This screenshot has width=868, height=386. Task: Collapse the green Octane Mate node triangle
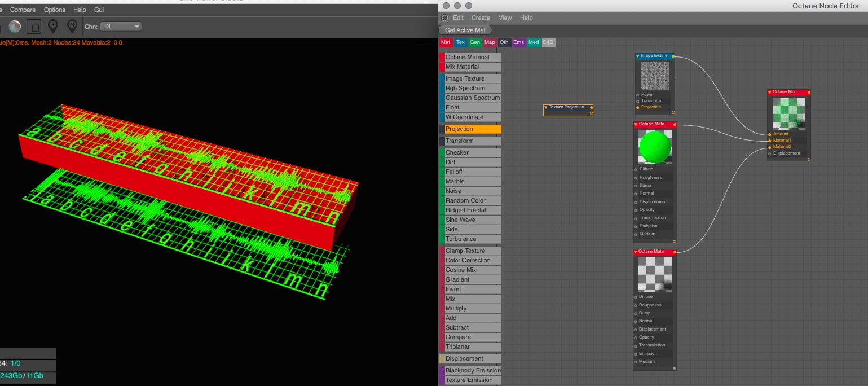point(636,125)
